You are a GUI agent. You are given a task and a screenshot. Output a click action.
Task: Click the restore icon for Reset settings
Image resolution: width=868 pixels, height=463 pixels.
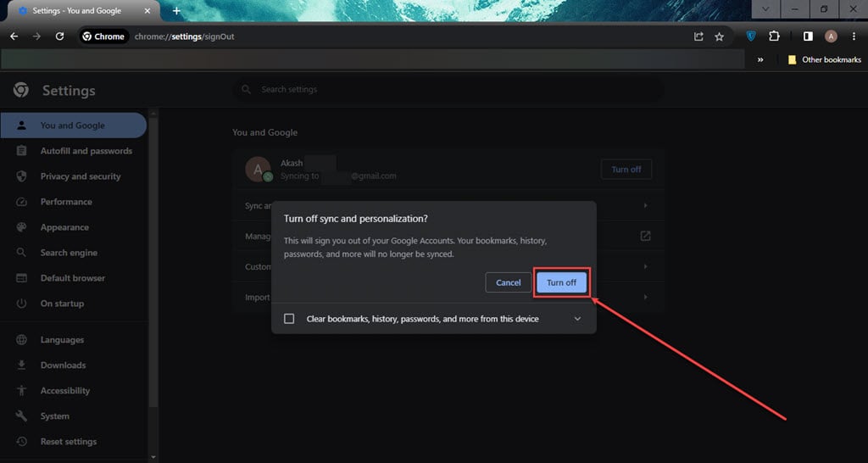click(x=21, y=442)
